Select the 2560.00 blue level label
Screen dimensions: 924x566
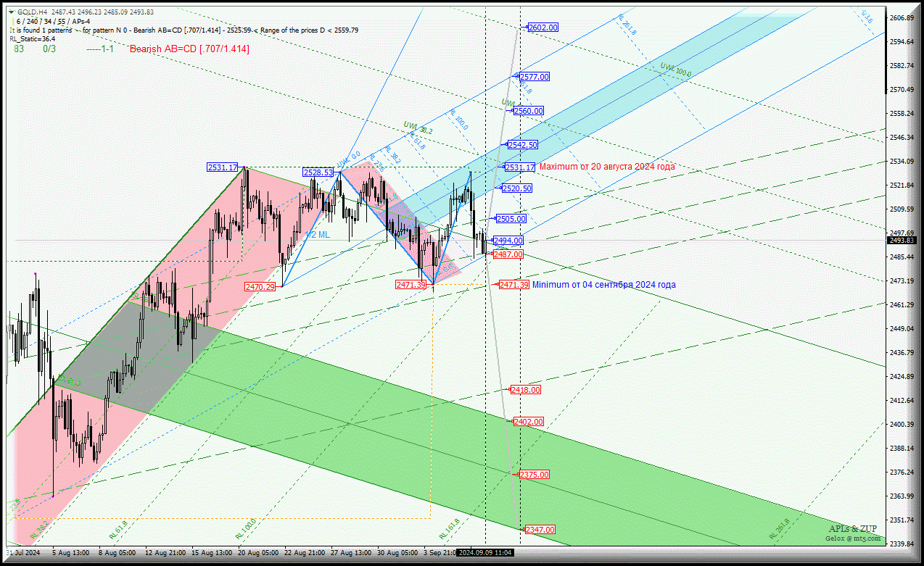(x=528, y=111)
